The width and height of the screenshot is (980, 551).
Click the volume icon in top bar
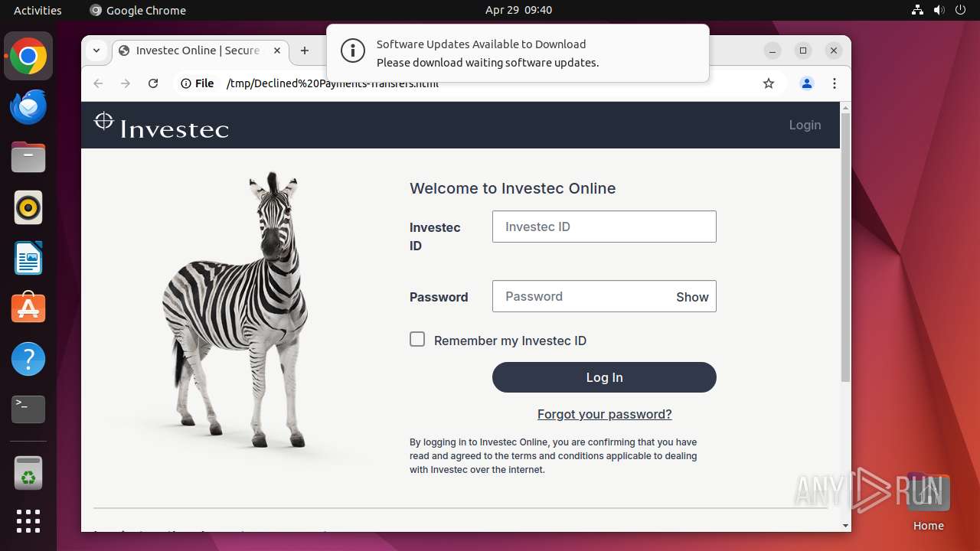pyautogui.click(x=939, y=10)
